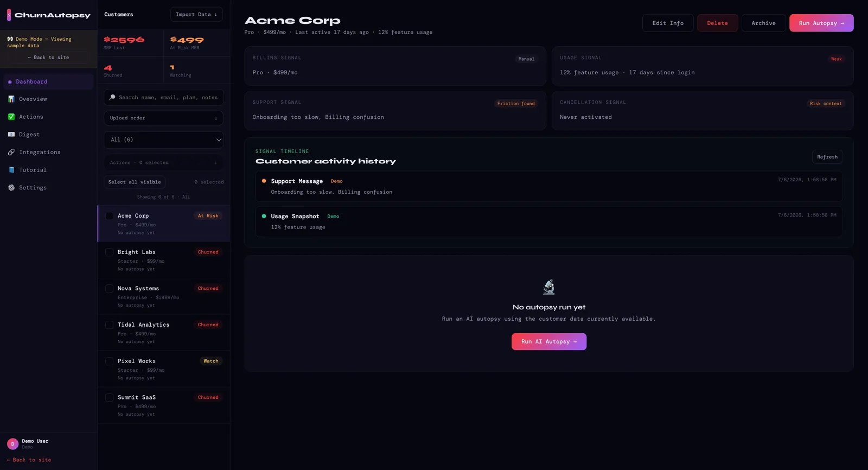868x470 pixels.
Task: Archive the Acme Corp customer
Action: coord(763,23)
